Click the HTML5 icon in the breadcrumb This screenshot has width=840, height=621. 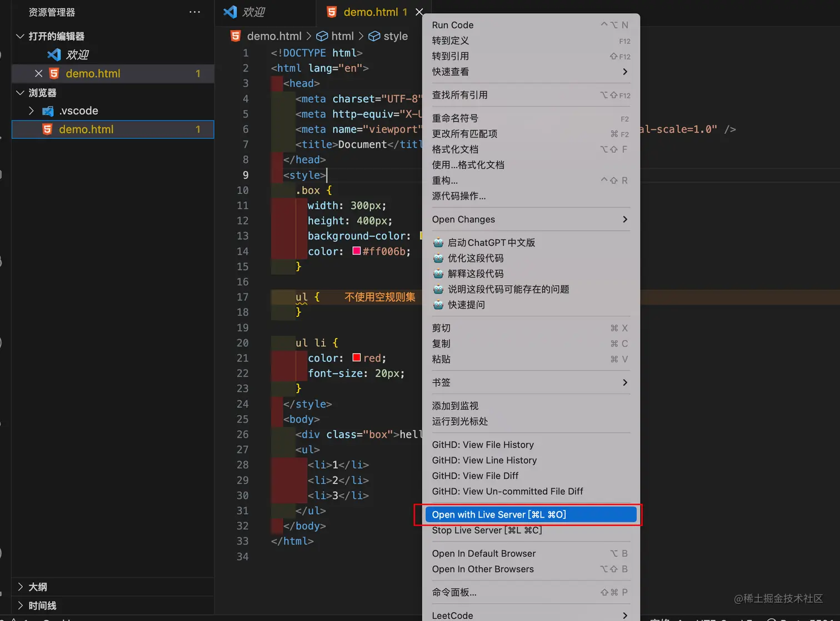(x=236, y=36)
